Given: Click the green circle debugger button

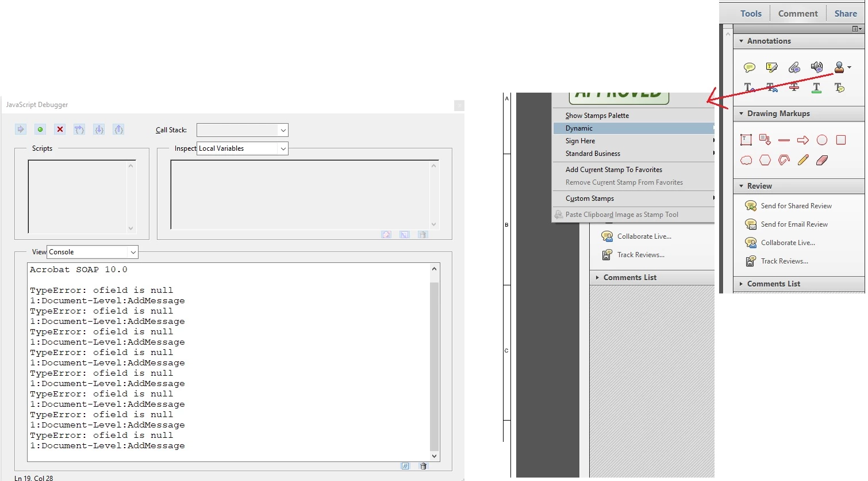Looking at the screenshot, I should [40, 129].
